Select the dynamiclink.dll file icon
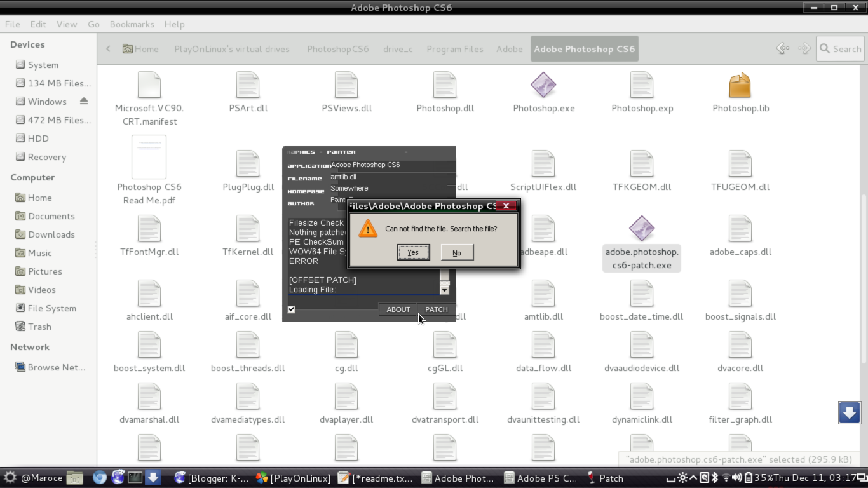This screenshot has width=868, height=488. (642, 396)
